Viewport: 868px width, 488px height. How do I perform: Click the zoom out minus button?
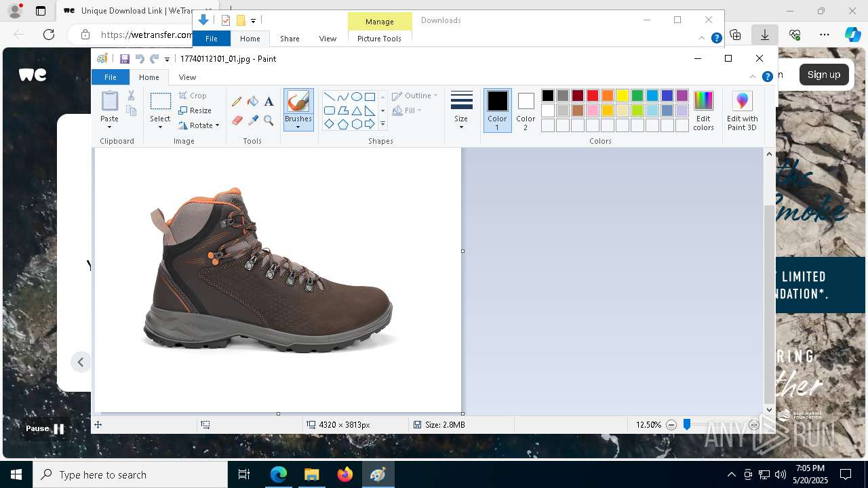[x=671, y=425]
